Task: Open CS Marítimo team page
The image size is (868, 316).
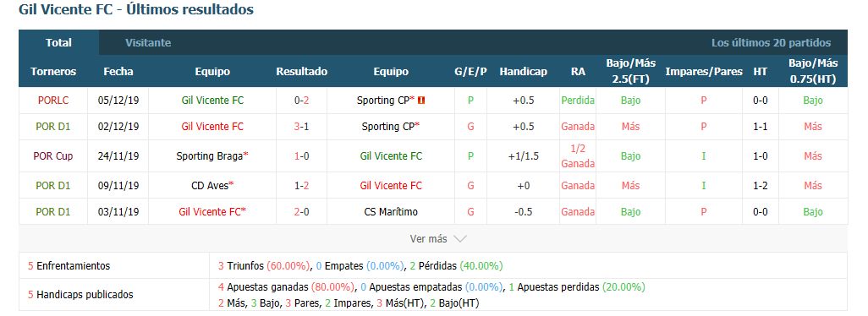Action: point(391,211)
